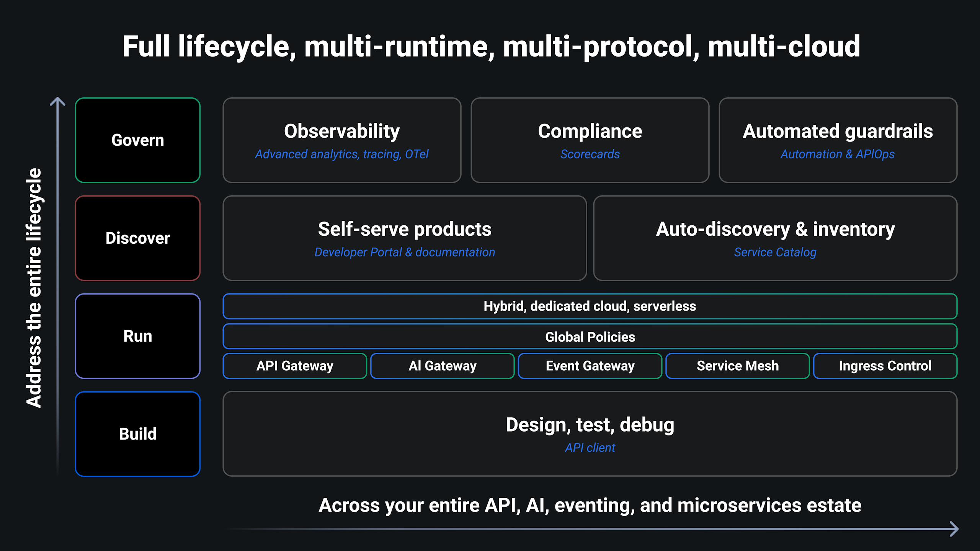Open the Automated guardrails card
This screenshot has width=980, height=551.
pos(838,140)
